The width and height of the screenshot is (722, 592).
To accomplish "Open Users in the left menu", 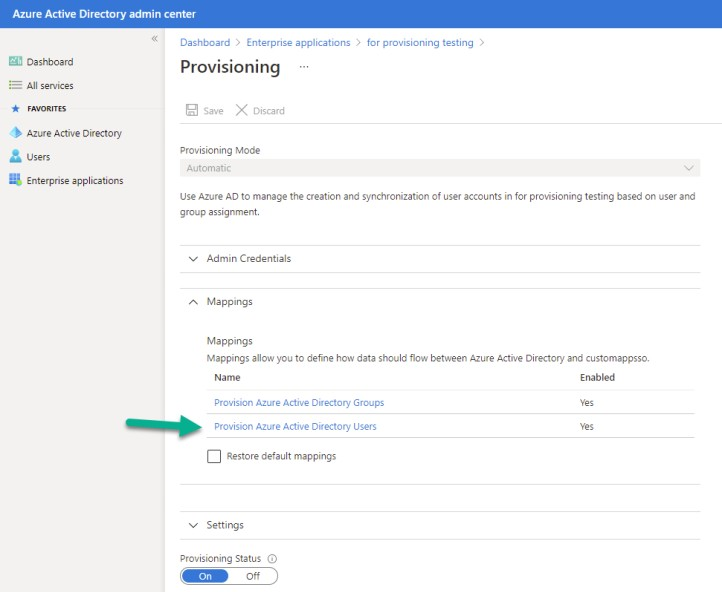I will pos(38,157).
